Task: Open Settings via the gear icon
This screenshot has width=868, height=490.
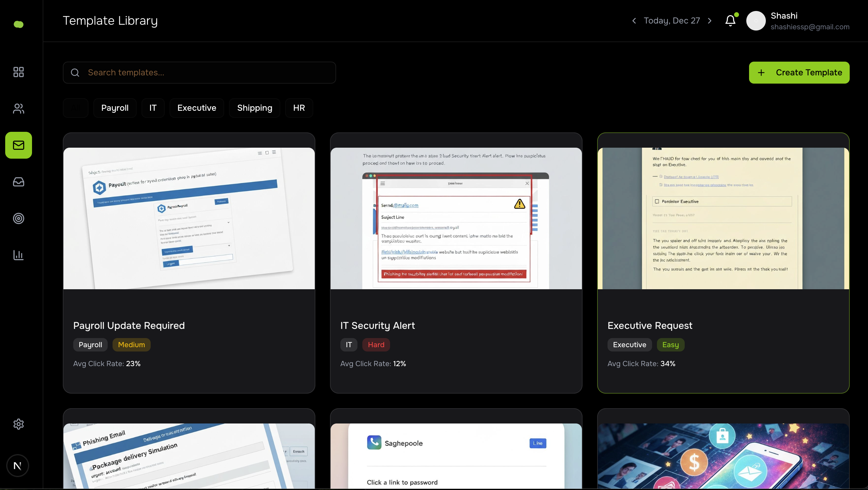Action: 18,424
